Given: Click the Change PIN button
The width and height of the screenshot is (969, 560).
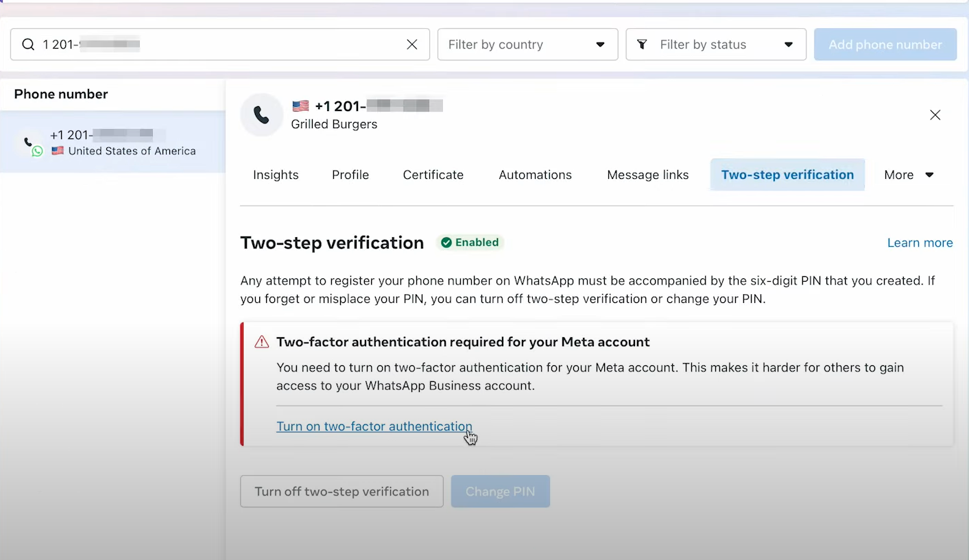Looking at the screenshot, I should [x=500, y=491].
